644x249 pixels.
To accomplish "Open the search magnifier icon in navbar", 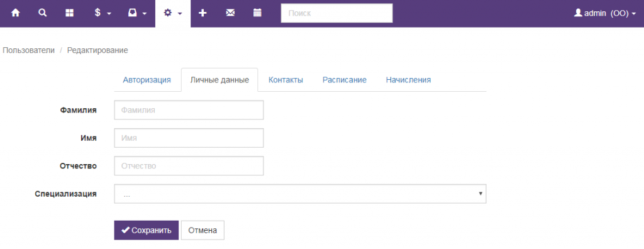I will pyautogui.click(x=42, y=13).
